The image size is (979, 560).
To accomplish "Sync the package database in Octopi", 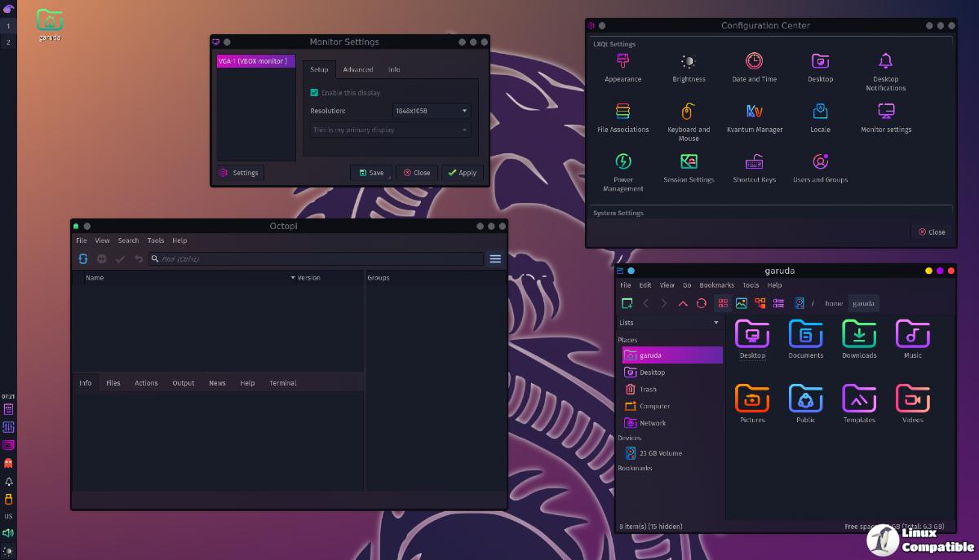I will 82,258.
